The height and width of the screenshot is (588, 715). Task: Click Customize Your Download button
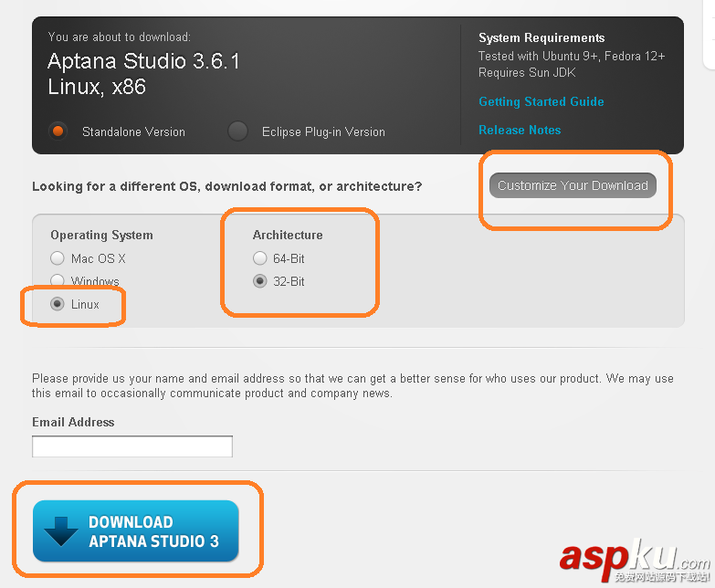tap(573, 185)
